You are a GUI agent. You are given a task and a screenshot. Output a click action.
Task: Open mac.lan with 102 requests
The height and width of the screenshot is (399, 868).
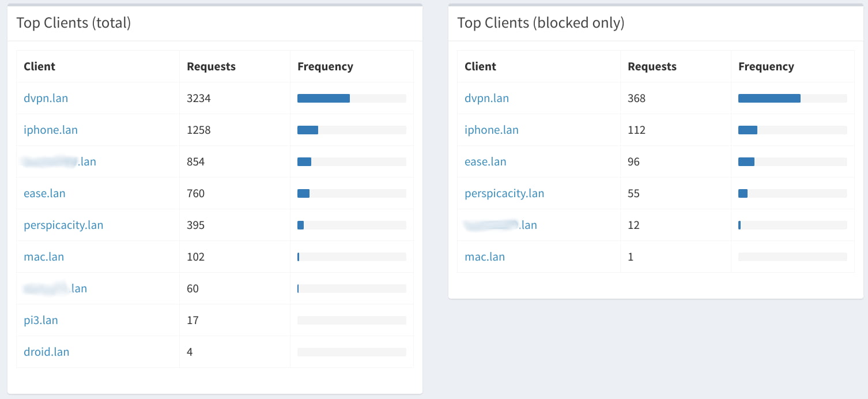click(x=44, y=257)
